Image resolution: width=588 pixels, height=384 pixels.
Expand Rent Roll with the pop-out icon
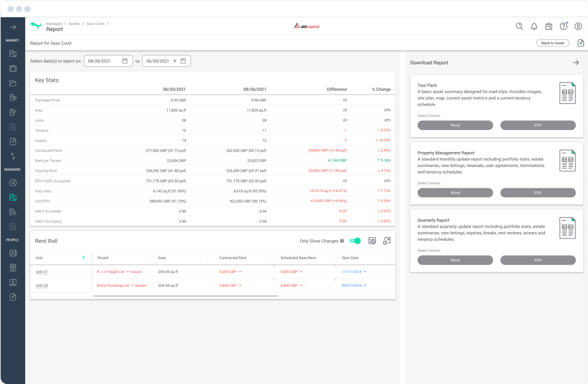[x=387, y=241]
